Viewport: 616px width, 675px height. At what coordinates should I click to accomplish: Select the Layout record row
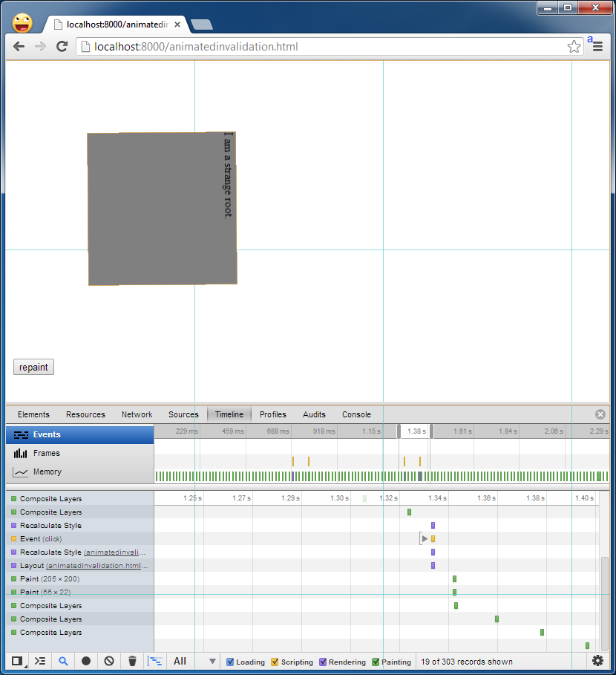click(x=80, y=566)
